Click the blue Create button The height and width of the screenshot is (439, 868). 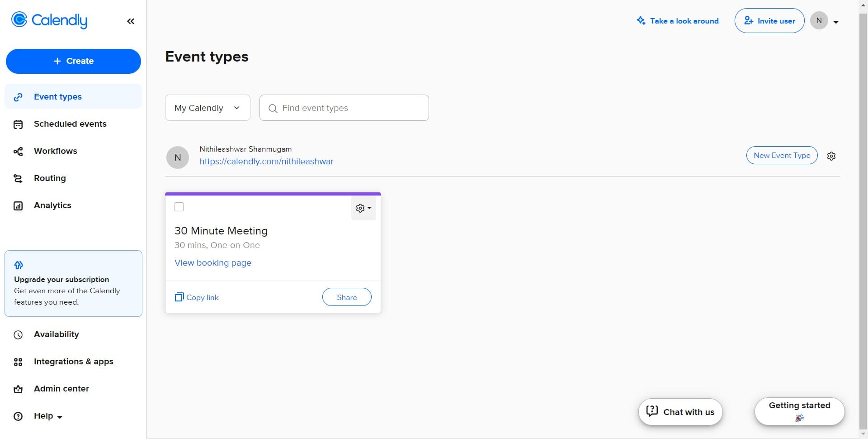pos(73,61)
